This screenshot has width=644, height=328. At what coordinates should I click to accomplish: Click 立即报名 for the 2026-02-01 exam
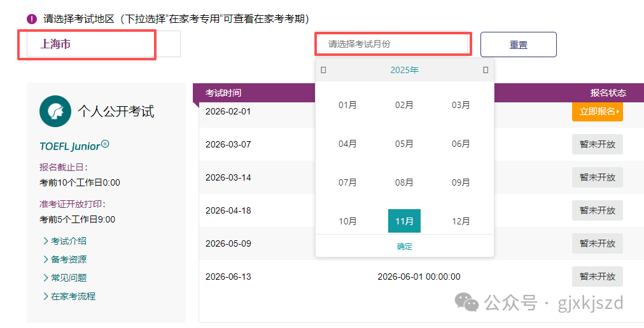coord(597,111)
